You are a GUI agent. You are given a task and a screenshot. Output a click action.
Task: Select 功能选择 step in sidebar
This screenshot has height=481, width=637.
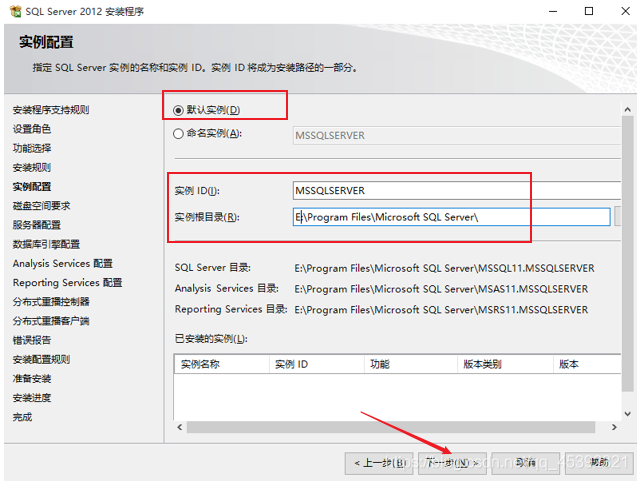[x=32, y=148]
